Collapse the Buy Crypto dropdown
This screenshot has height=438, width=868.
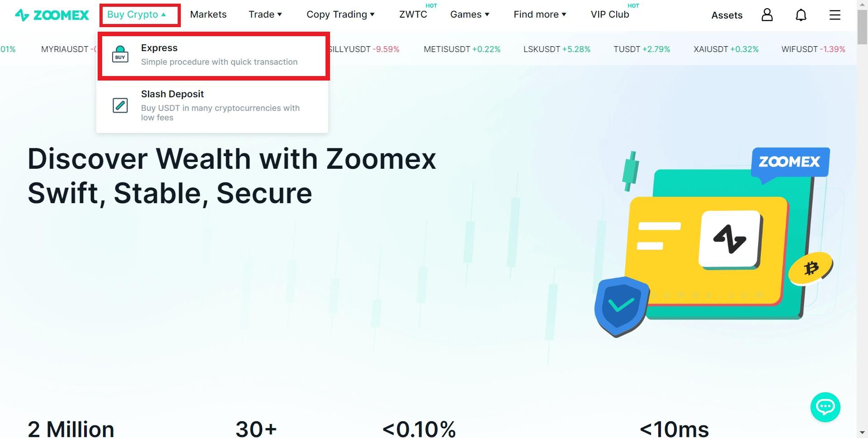(x=137, y=14)
